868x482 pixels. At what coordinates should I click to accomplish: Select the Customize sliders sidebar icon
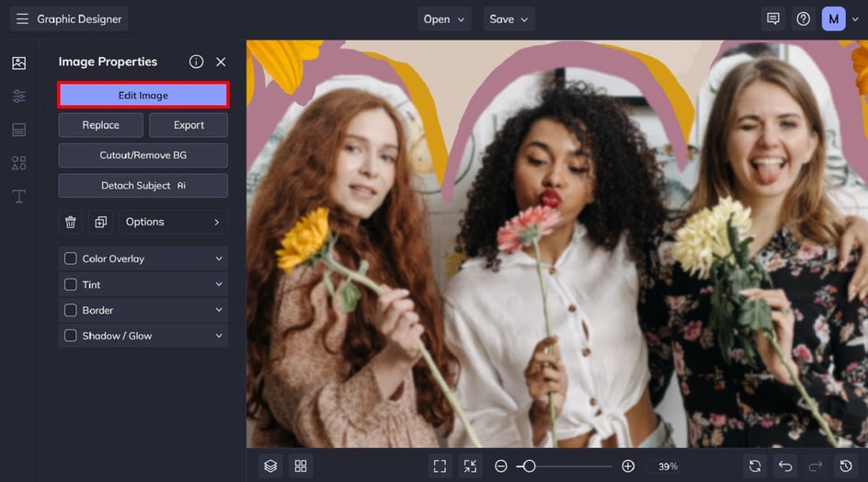pyautogui.click(x=18, y=97)
